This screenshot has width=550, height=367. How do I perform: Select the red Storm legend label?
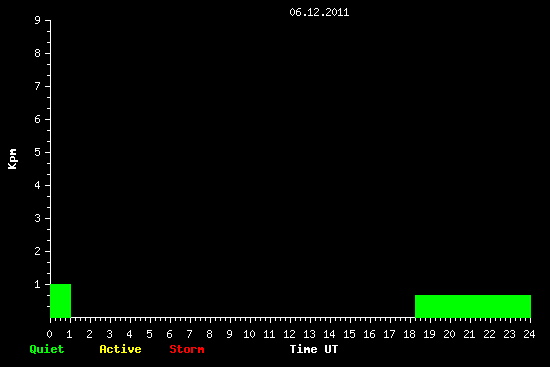pos(187,349)
